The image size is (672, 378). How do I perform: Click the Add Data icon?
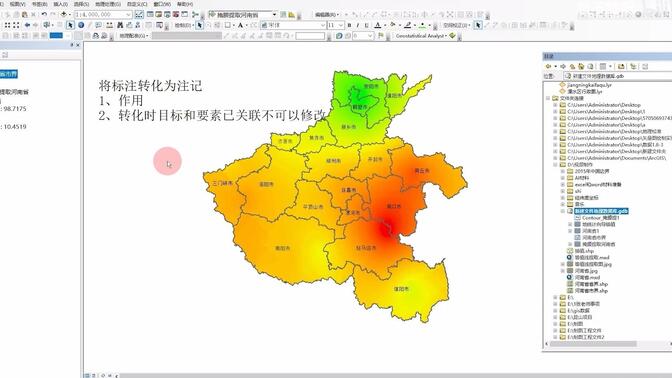[63, 15]
